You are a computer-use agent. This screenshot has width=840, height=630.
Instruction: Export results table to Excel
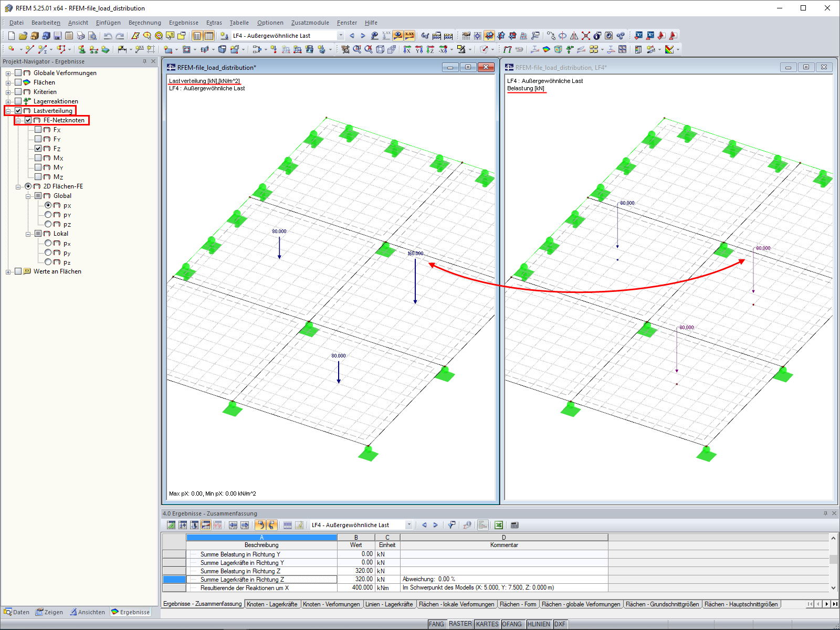[498, 525]
